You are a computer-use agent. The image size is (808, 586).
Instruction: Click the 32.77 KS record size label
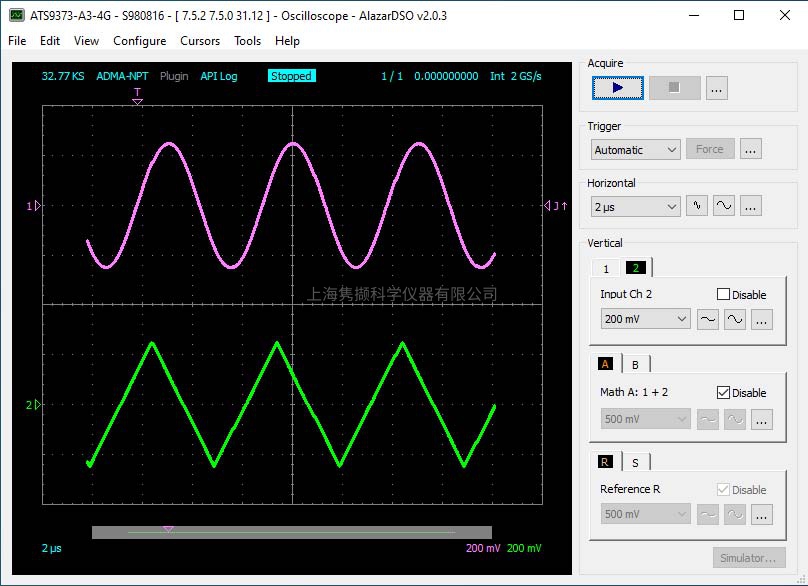(63, 76)
